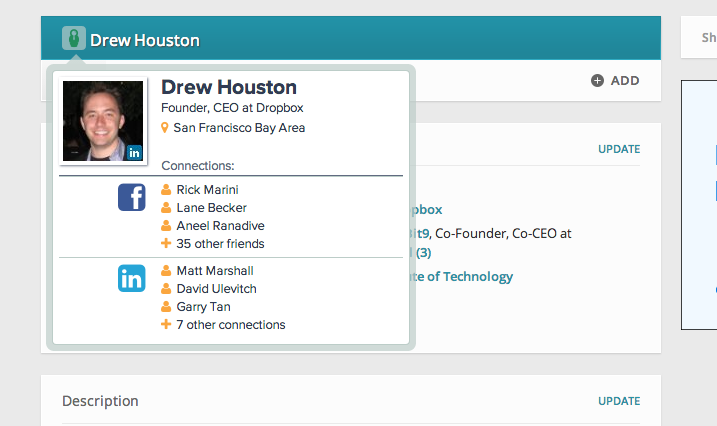Expand 35 other friends list

pos(220,243)
